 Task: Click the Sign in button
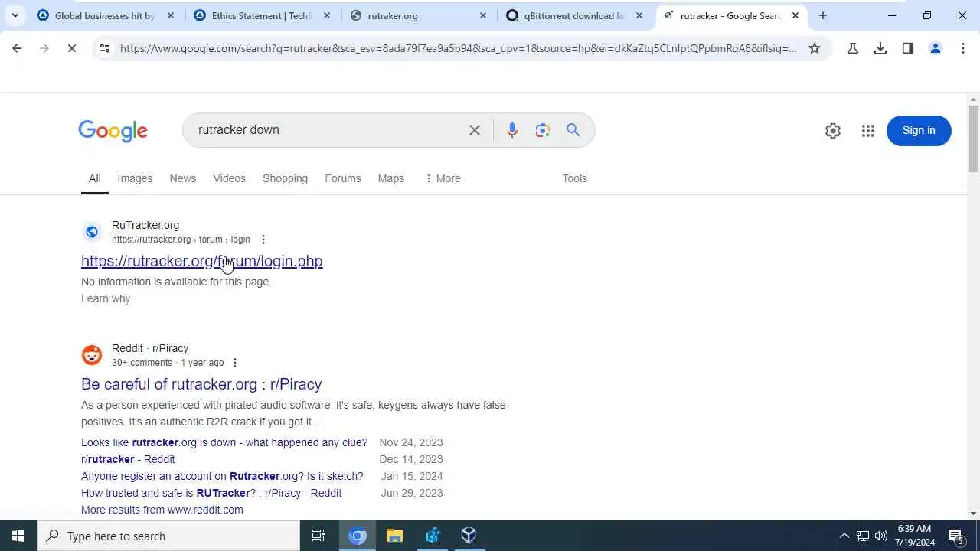tap(919, 130)
